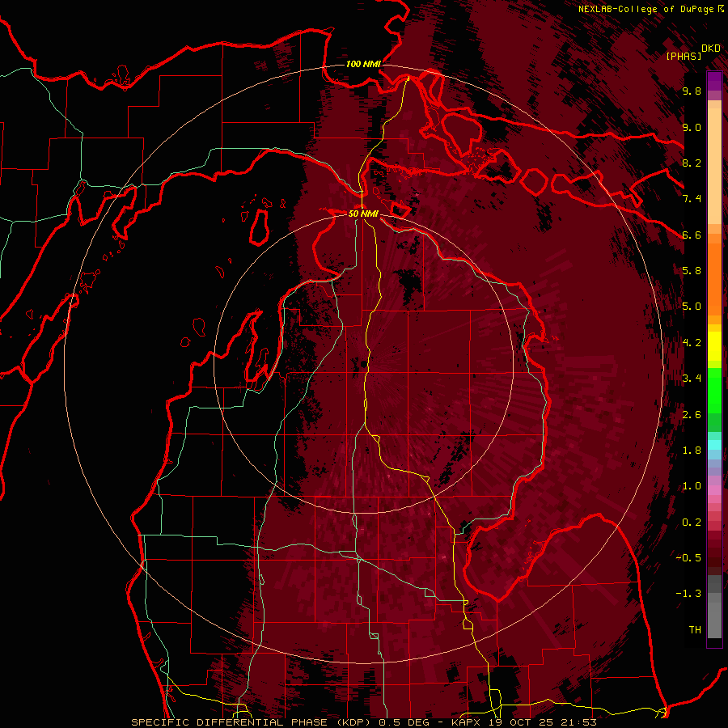Select the 7.4 scale value

pyautogui.click(x=692, y=199)
